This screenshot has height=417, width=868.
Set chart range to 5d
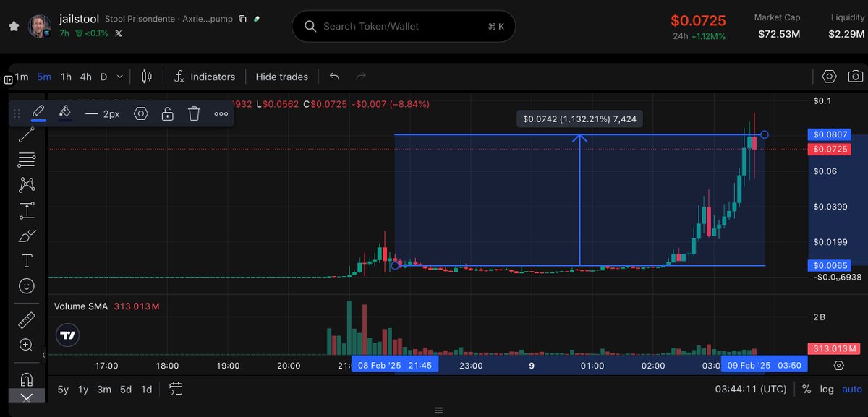pyautogui.click(x=126, y=390)
